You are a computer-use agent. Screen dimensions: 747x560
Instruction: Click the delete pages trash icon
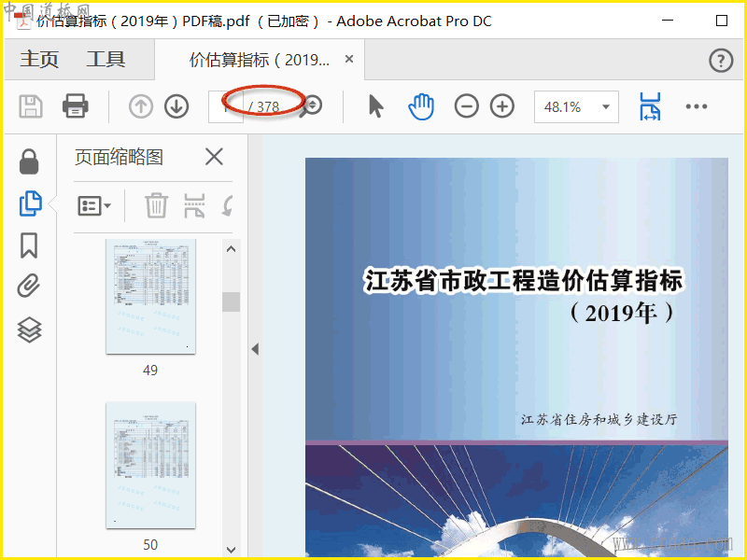[156, 205]
